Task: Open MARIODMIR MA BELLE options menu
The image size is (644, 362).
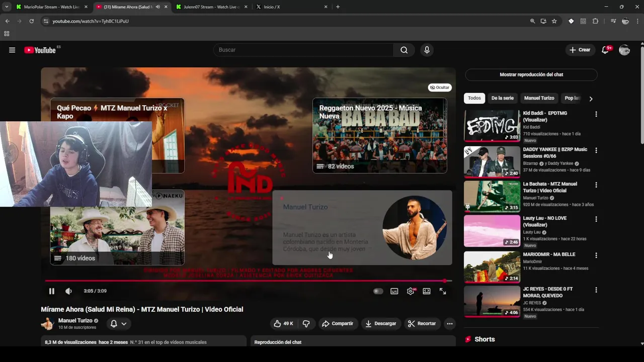Action: 596,255
